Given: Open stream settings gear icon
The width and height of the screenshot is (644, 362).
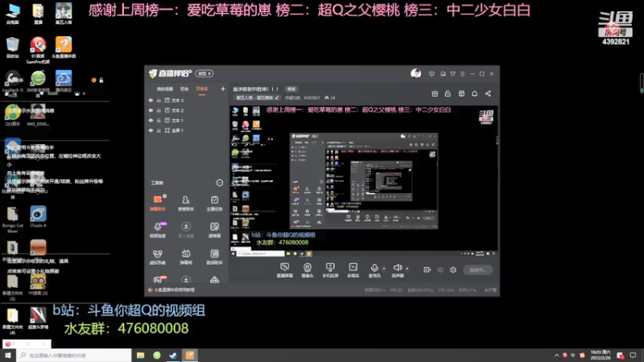Looking at the screenshot, I should pyautogui.click(x=453, y=269).
